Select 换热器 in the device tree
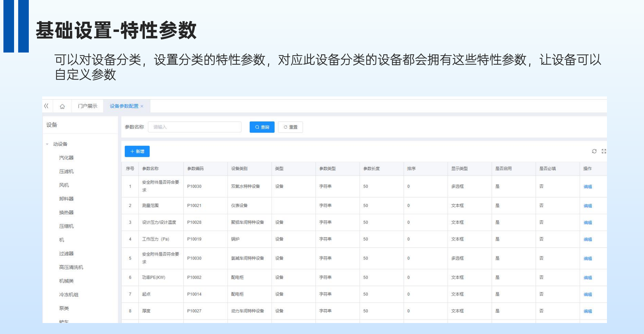This screenshot has height=334, width=644. pos(67,212)
